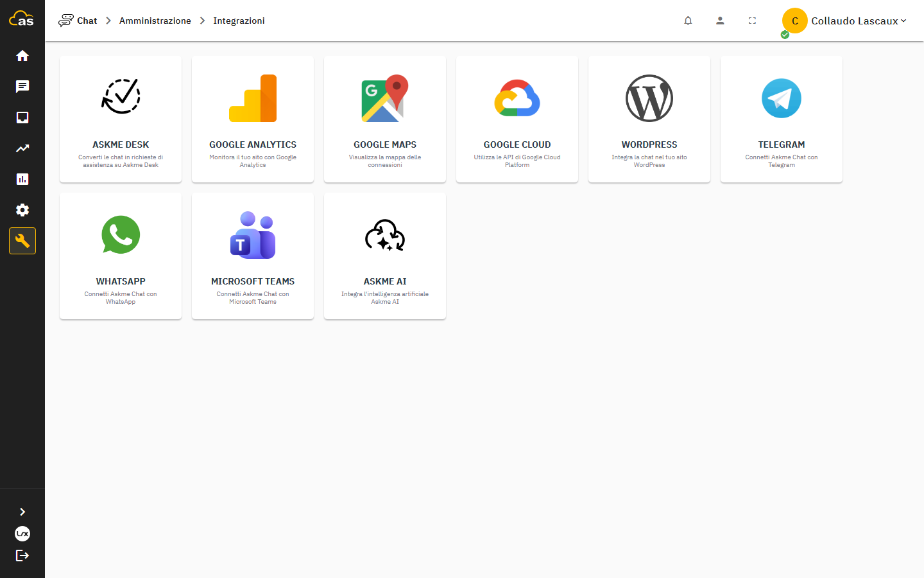Select the wrench administration icon

[22, 241]
